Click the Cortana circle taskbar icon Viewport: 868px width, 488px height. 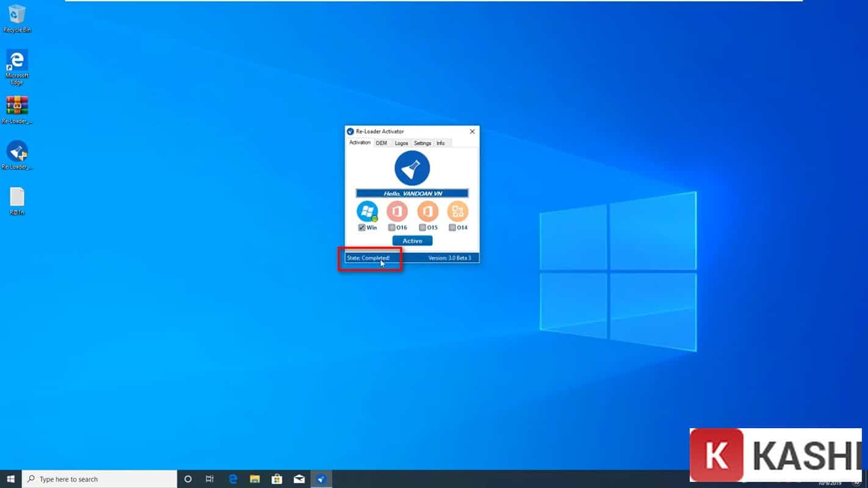tap(188, 479)
